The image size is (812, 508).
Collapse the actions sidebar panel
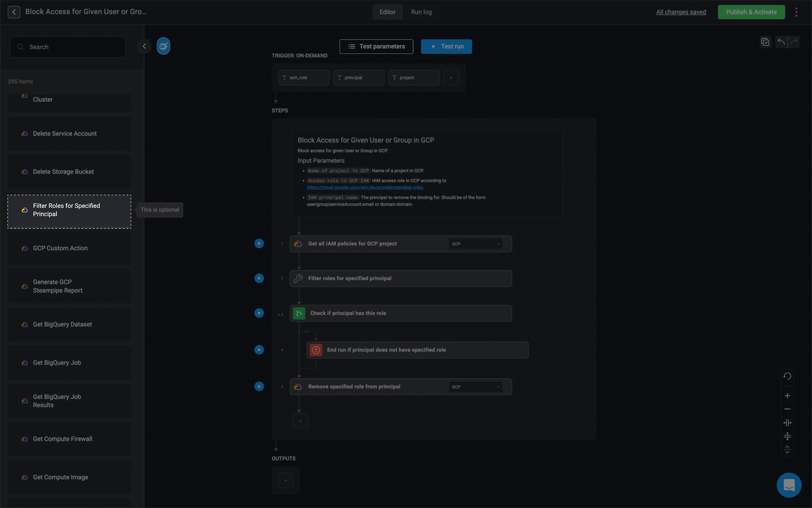tap(144, 46)
